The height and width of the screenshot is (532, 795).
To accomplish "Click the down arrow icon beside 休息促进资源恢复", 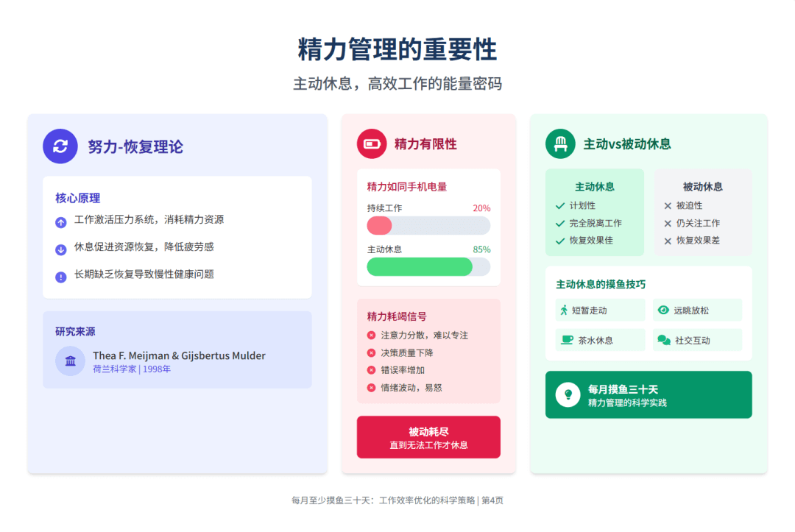I will point(61,249).
